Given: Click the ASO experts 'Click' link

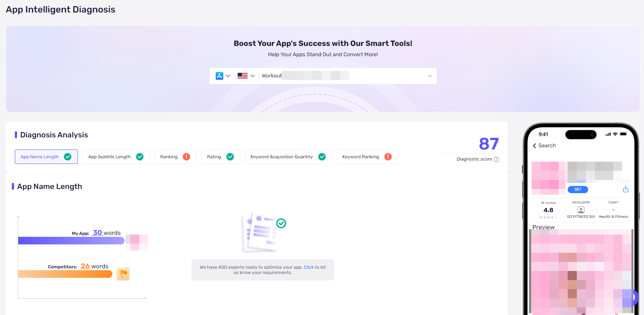Looking at the screenshot, I should (309, 267).
